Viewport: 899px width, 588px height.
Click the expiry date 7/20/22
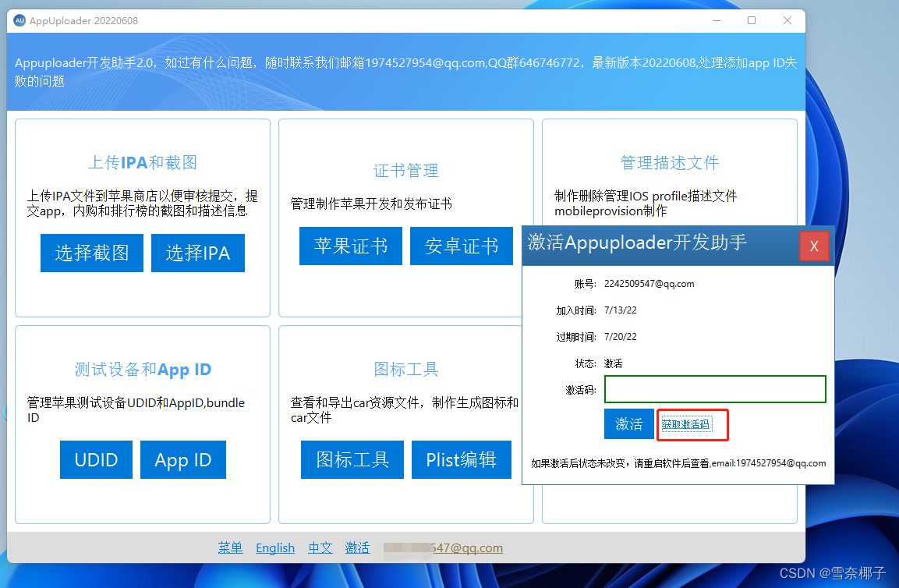pyautogui.click(x=621, y=337)
